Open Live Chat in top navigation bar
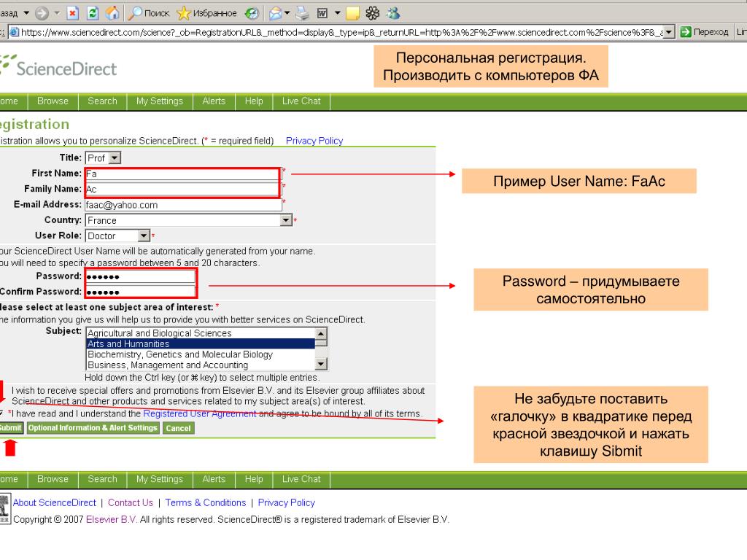 (301, 101)
